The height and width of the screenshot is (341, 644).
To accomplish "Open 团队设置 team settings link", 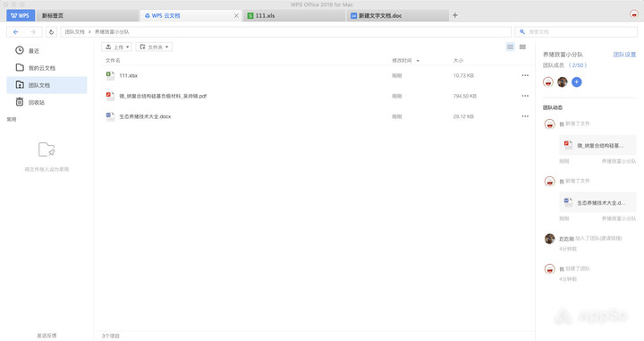I will (x=624, y=55).
